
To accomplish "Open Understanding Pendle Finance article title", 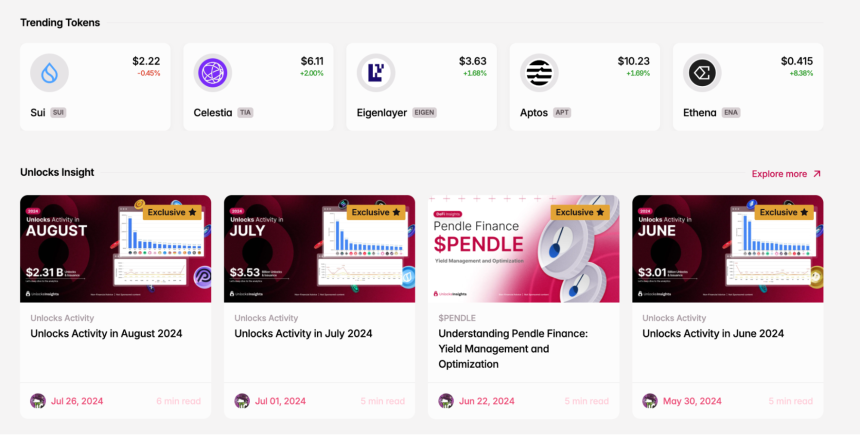I will pos(513,349).
